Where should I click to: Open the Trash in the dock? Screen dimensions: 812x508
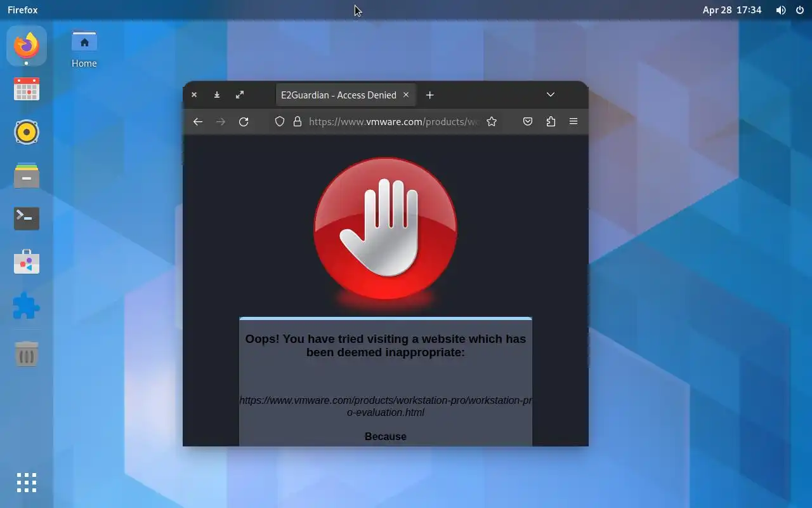click(x=27, y=354)
